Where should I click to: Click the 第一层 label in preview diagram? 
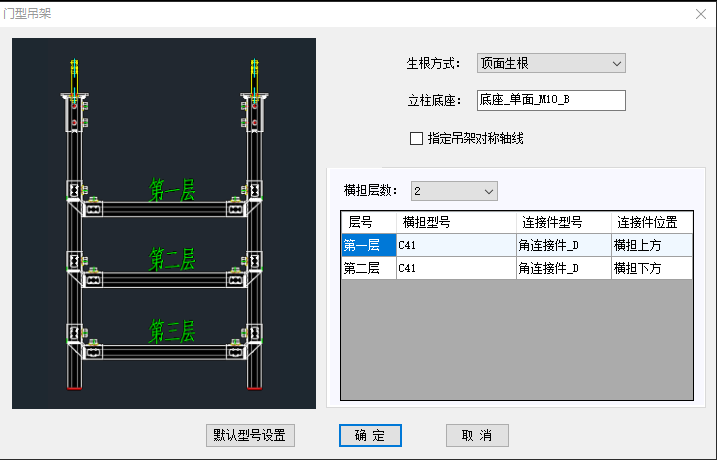pyautogui.click(x=172, y=190)
